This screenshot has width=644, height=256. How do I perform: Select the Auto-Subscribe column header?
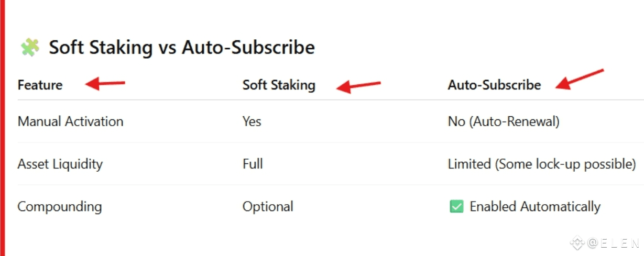[494, 85]
